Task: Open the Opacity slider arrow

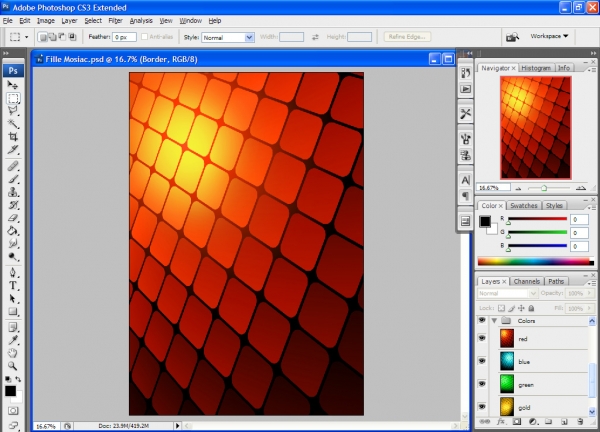Action: pos(589,293)
